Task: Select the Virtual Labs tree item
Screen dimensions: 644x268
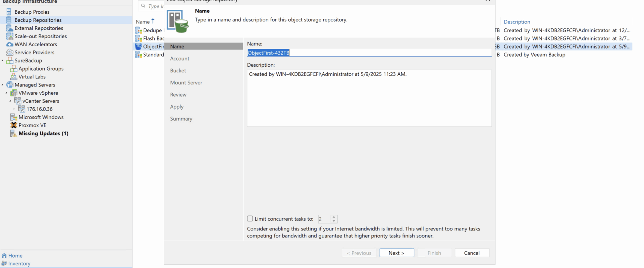Action: coord(32,77)
